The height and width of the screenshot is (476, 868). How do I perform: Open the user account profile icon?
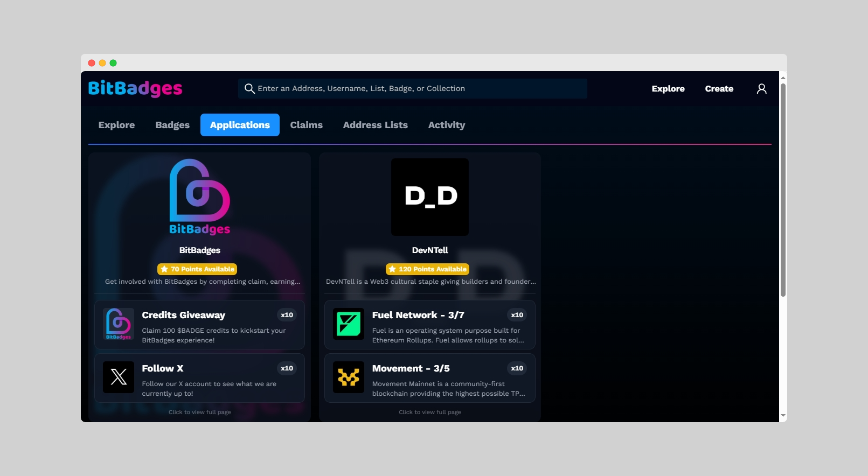(761, 89)
